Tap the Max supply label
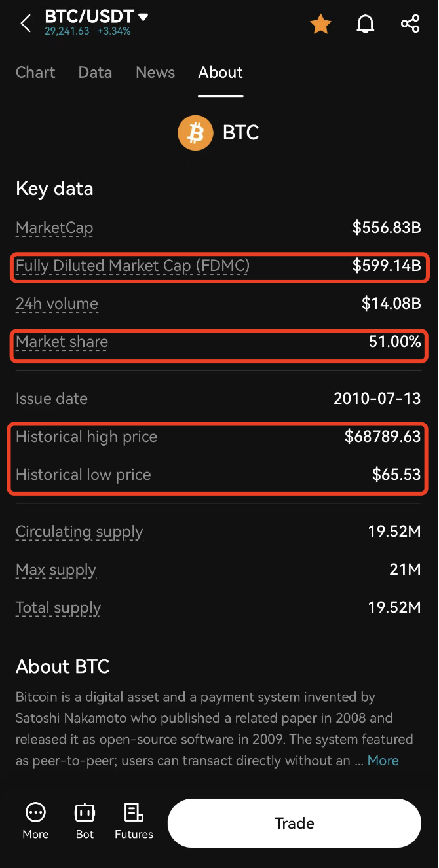Viewport: 439px width, 868px height. point(56,570)
